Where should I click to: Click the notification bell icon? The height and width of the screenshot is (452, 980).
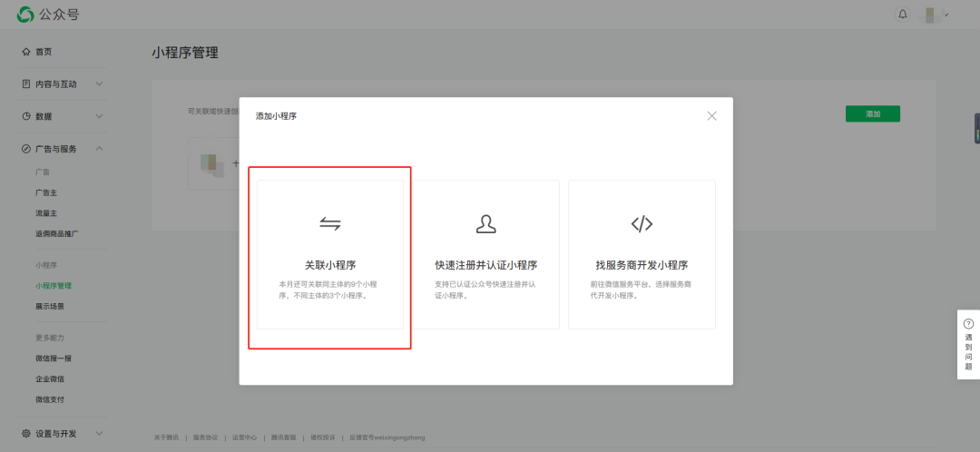coord(903,14)
